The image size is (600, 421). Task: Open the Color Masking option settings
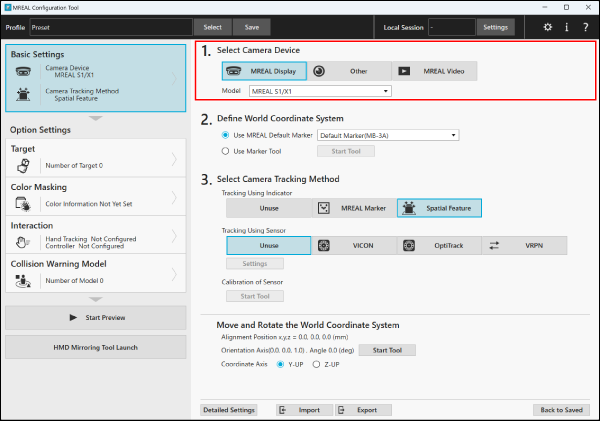(96, 196)
